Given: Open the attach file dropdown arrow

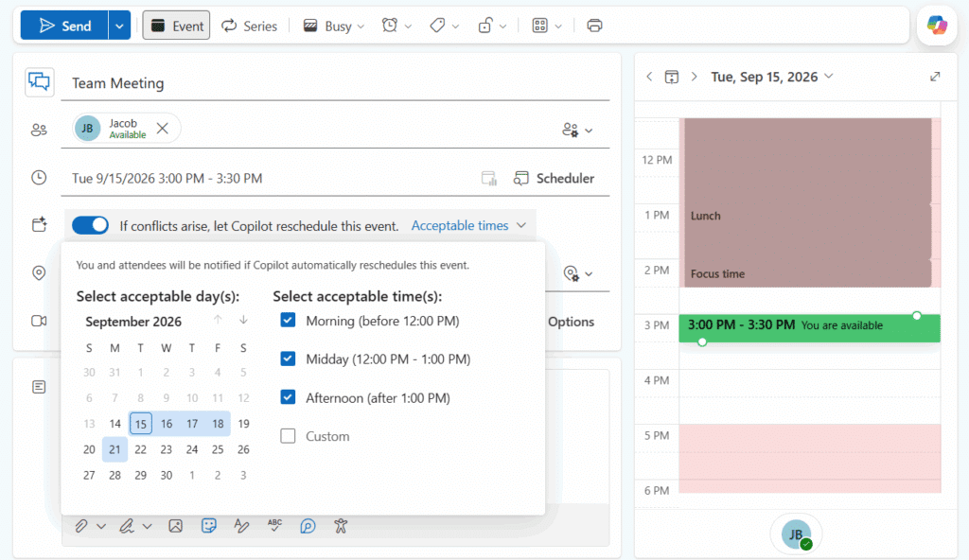Looking at the screenshot, I should (101, 526).
